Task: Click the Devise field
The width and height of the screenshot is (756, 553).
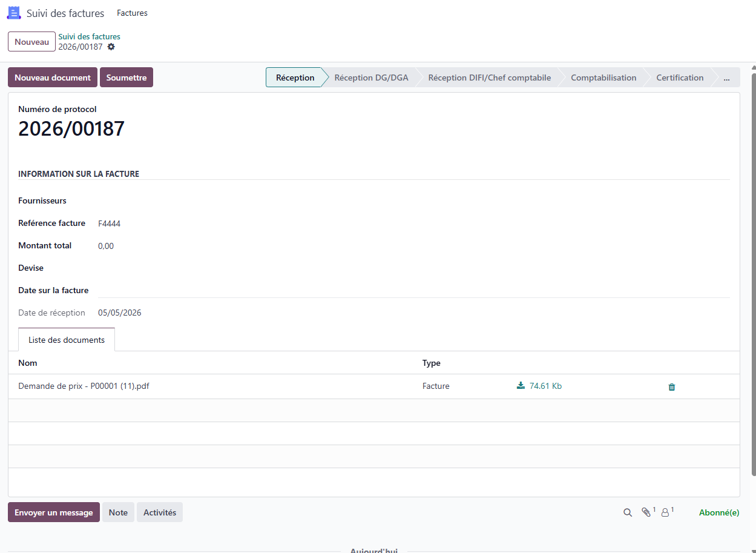Action: pyautogui.click(x=414, y=268)
